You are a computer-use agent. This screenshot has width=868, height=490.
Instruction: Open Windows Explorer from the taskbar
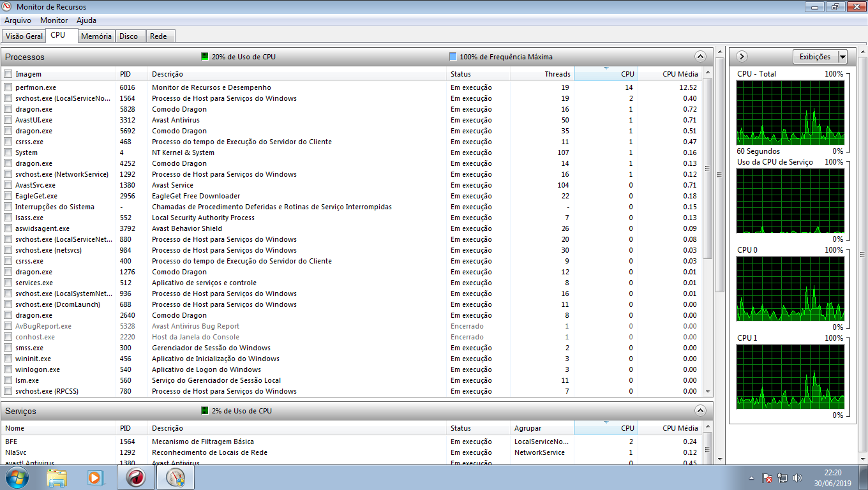[57, 477]
